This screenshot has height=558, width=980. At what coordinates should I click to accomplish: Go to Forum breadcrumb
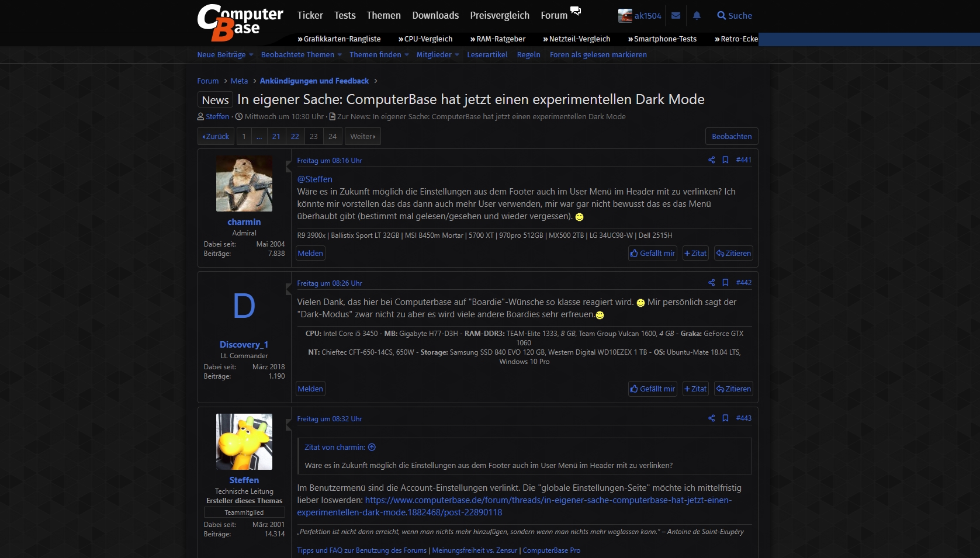point(208,81)
